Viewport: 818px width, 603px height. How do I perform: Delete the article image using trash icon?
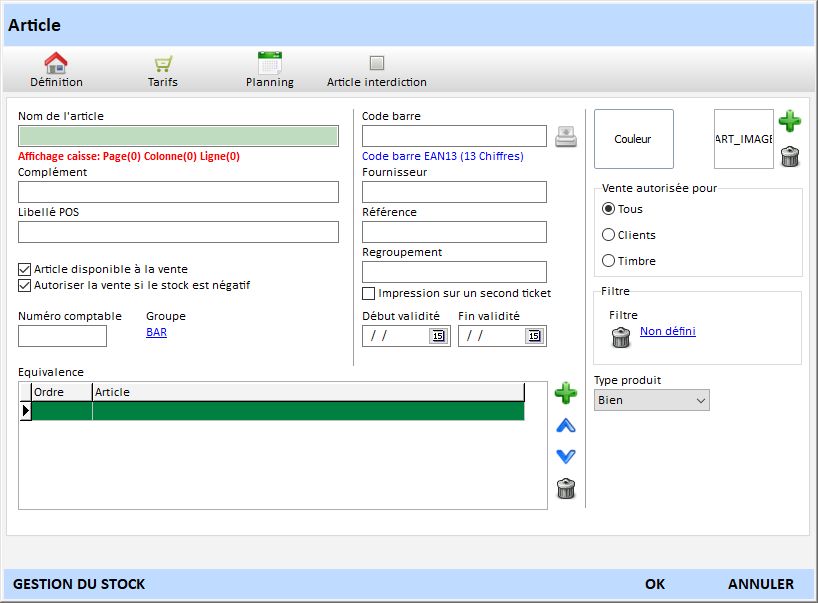coord(789,155)
